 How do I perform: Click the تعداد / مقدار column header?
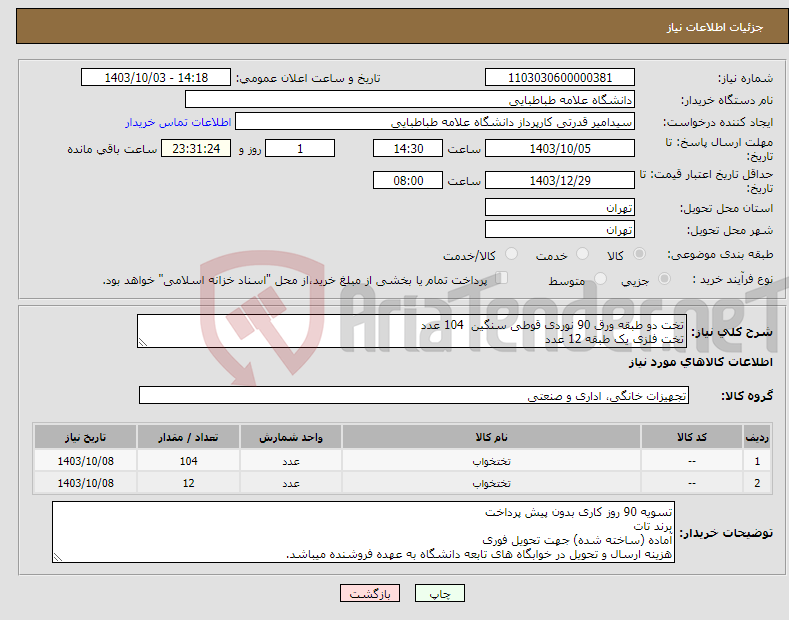point(188,437)
